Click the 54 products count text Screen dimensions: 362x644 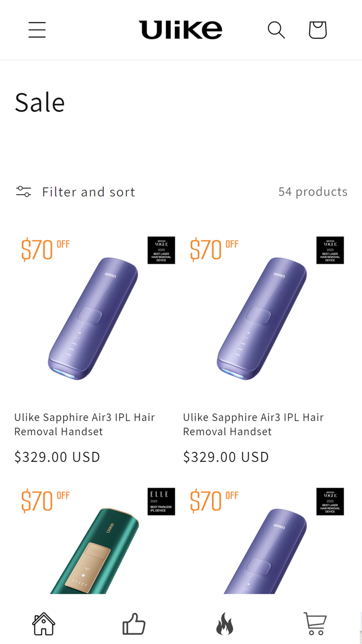pos(313,192)
